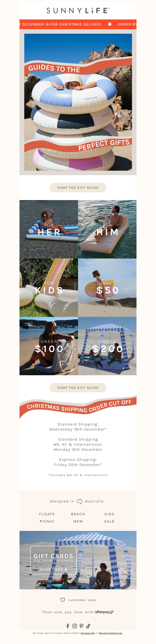Viewport: 156px width, 644px height.
Task: Open the For Her gift tile
Action: tap(49, 229)
